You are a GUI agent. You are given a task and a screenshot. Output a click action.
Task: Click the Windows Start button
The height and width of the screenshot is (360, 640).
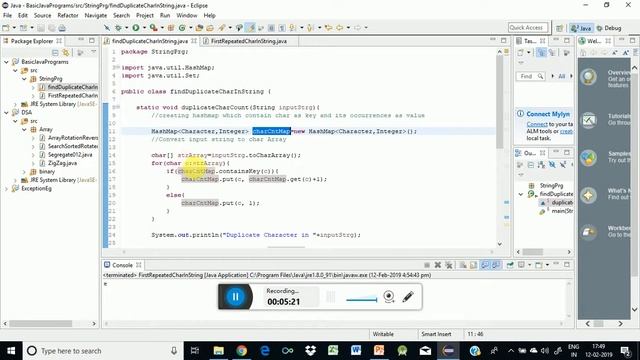coord(11,351)
